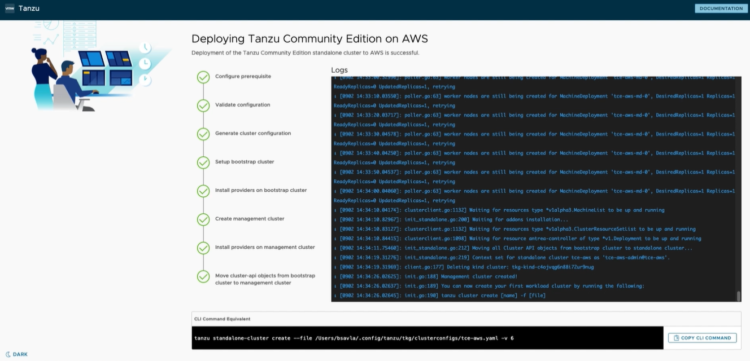Viewport: 750px width, 361px height.
Task: Click the Tanzu title in header
Action: click(29, 8)
